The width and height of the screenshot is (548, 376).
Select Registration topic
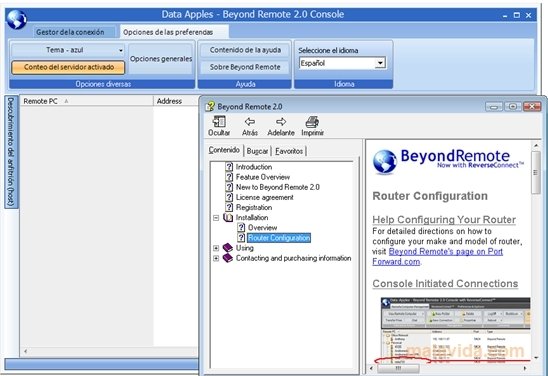(x=254, y=207)
